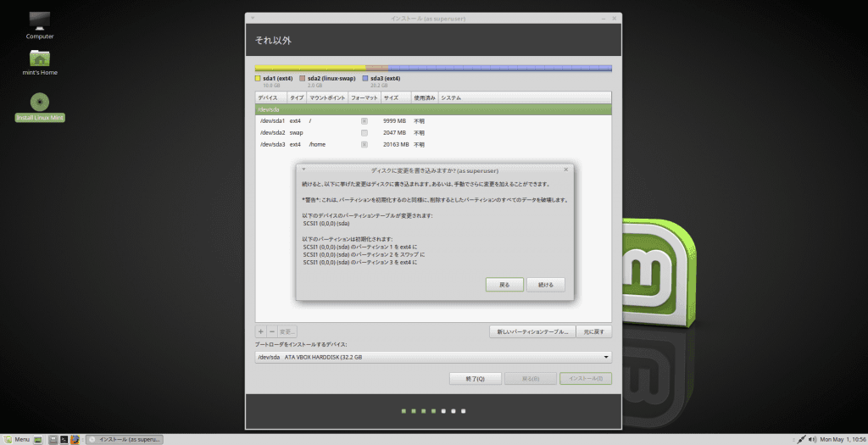The width and height of the screenshot is (868, 445).
Task: Open the Mint Menu in the panel
Action: point(17,439)
